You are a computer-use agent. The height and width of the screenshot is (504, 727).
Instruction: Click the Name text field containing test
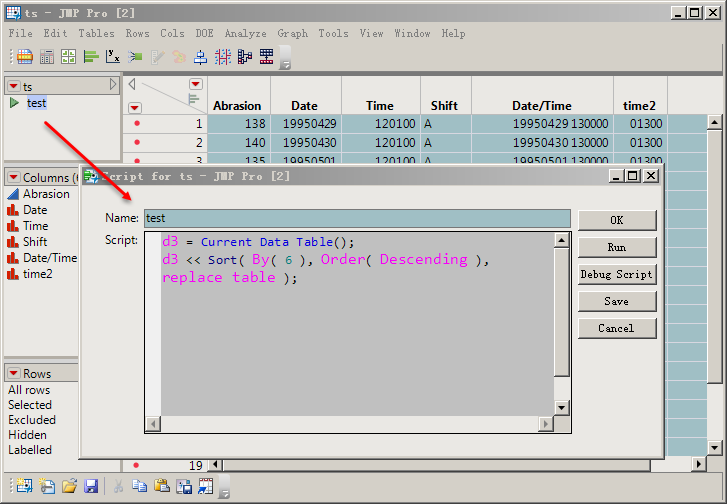click(357, 218)
